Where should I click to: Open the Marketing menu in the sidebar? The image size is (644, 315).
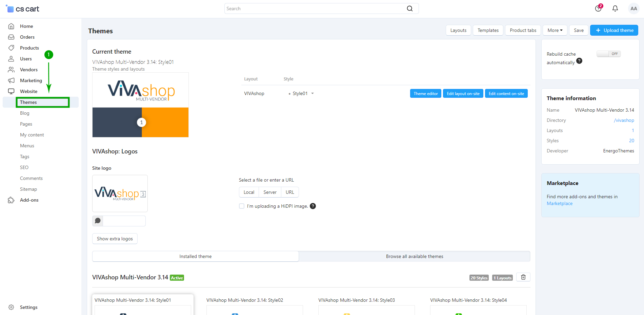(x=31, y=80)
